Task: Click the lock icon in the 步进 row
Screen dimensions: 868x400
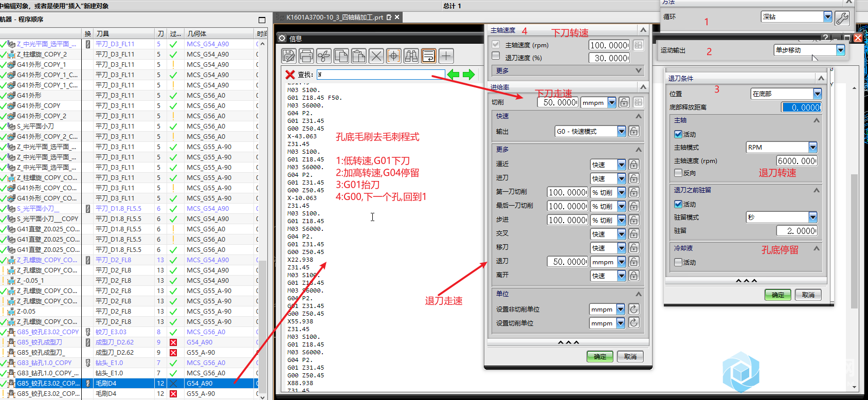Action: (634, 220)
